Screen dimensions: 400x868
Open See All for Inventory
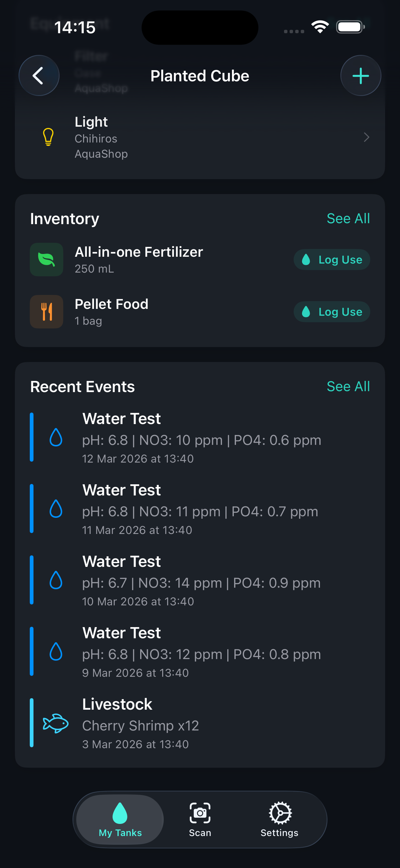[x=348, y=219]
